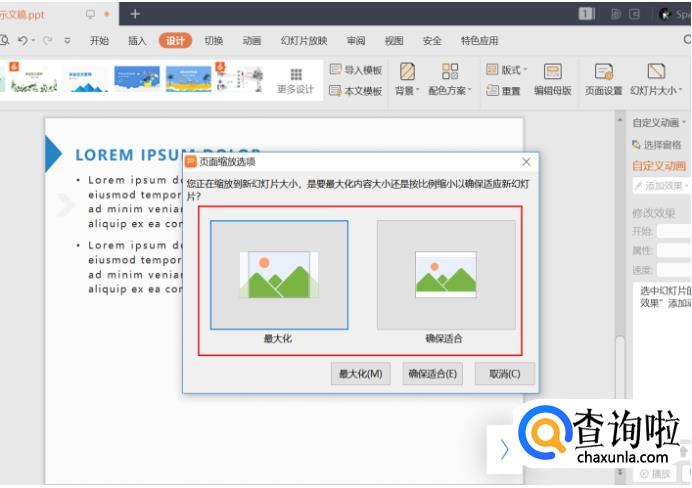Click the vertical scrollbar up arrow

tap(620, 120)
